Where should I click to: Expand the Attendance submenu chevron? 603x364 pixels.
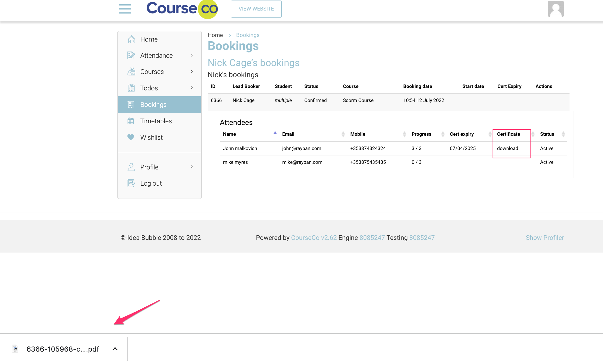[192, 55]
